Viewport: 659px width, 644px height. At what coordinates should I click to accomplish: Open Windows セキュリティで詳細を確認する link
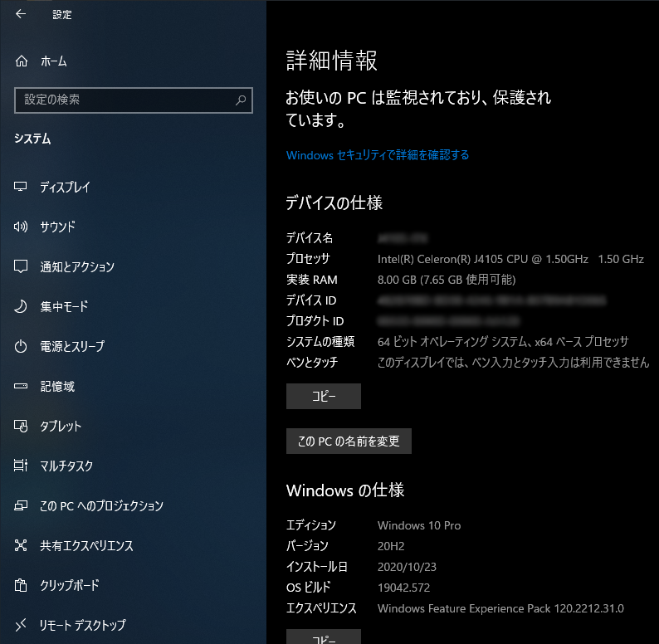coord(378,155)
